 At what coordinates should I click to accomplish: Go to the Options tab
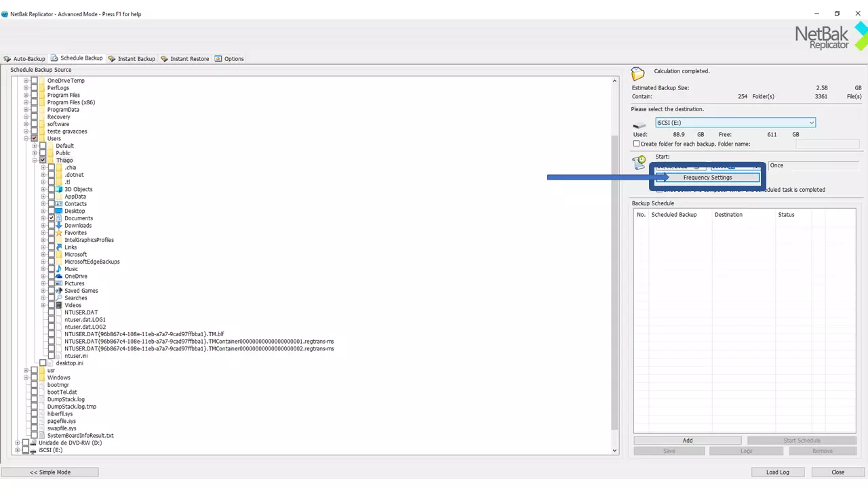click(x=229, y=59)
